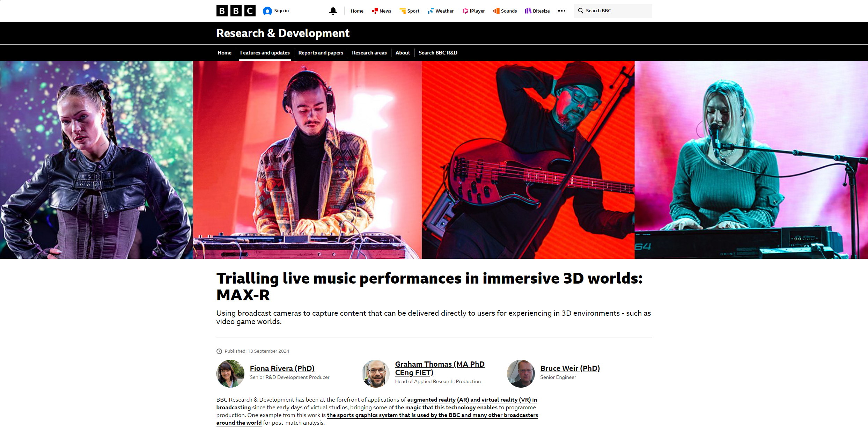Click the blue Weather icon
868x432 pixels.
pos(431,11)
